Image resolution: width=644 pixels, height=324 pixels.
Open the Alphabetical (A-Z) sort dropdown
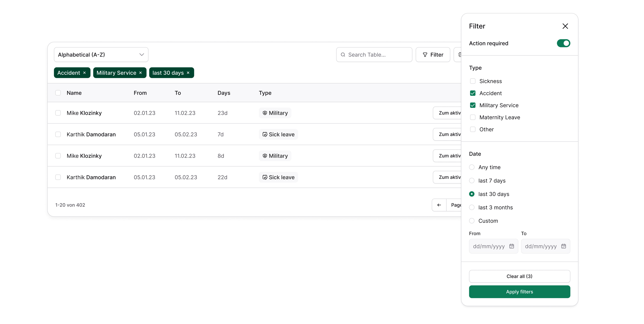101,55
